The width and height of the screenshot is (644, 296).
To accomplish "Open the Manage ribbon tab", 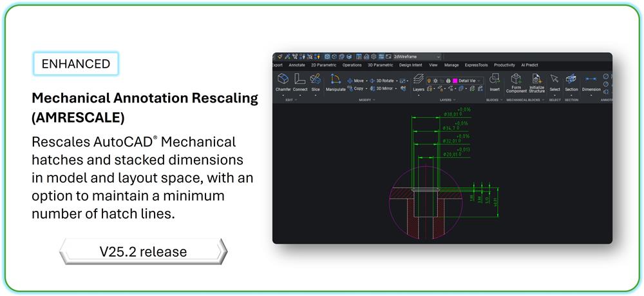I will point(451,65).
